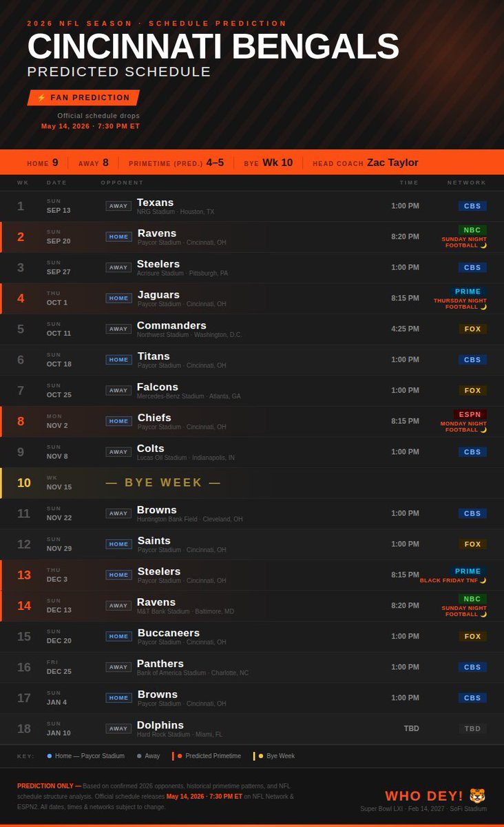This screenshot has height=827, width=504.
Task: Click the tiger emoji beside WHO DEY!
Action: point(478,796)
